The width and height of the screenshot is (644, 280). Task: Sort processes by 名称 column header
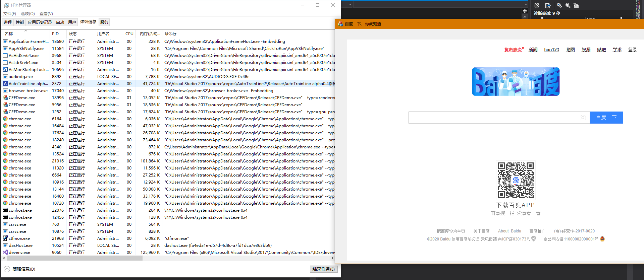pyautogui.click(x=26, y=33)
